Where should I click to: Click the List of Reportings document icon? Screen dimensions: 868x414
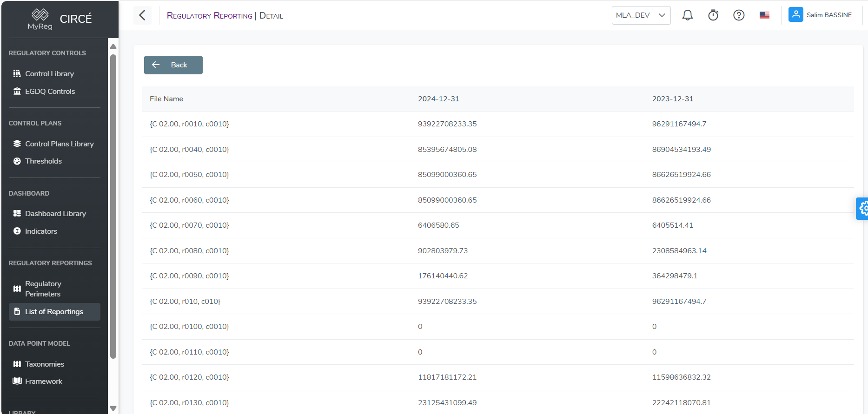(x=17, y=311)
